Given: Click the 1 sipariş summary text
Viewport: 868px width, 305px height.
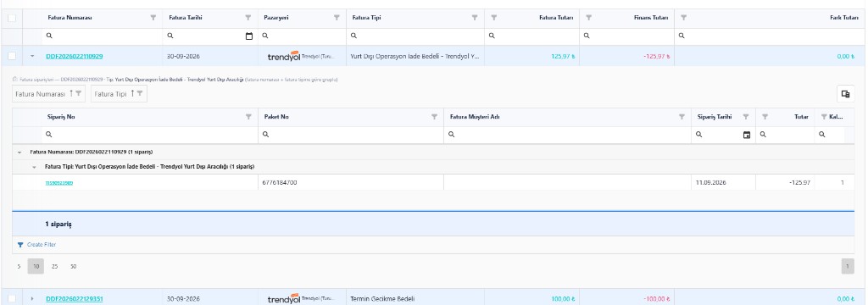Looking at the screenshot, I should [x=58, y=225].
